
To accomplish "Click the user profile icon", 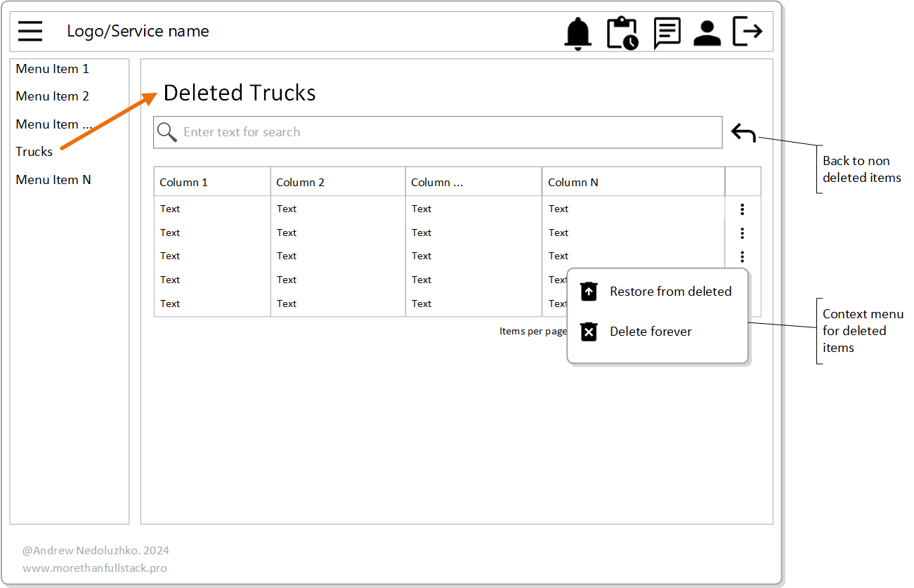I will [707, 33].
